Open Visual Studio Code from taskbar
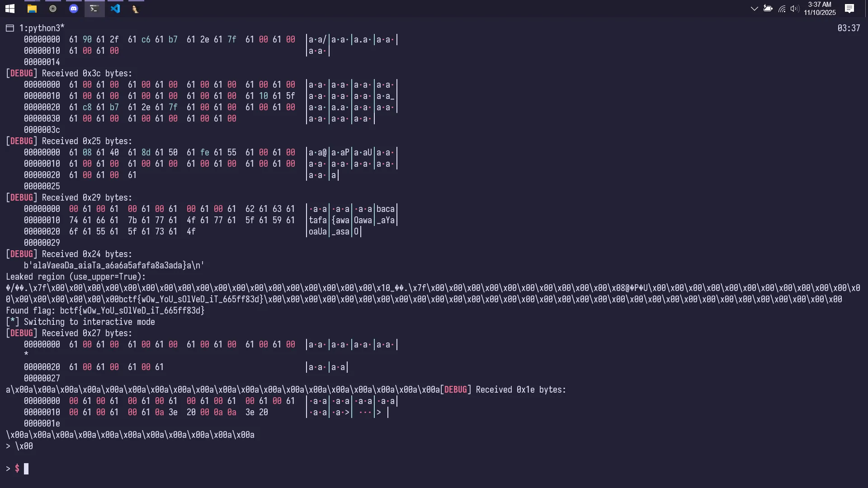 click(x=115, y=9)
